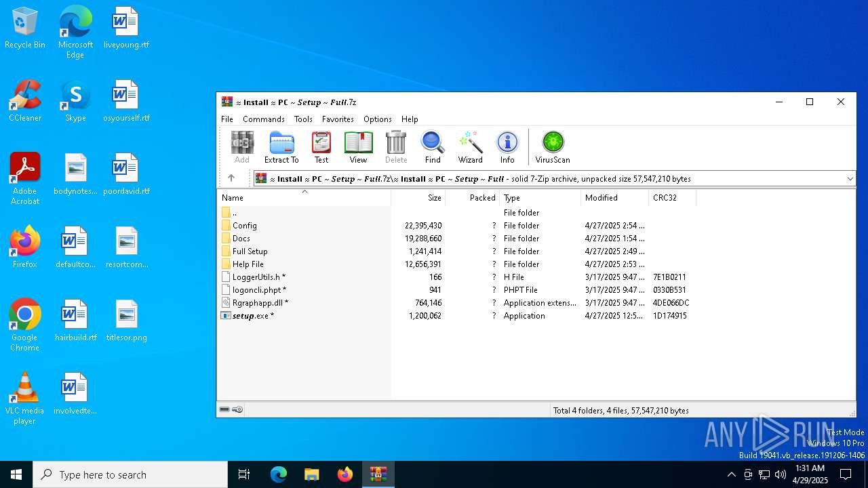Click the key password status bar icon
868x488 pixels.
[x=237, y=409]
